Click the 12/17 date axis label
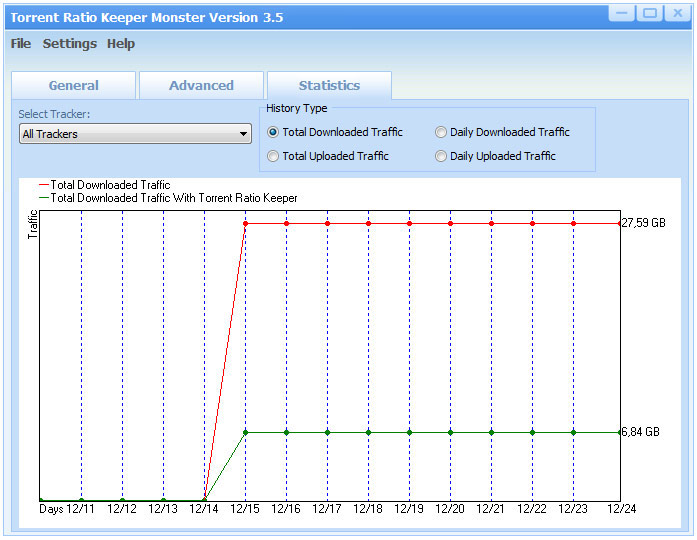Screen dimensions: 697x540 coord(327,508)
